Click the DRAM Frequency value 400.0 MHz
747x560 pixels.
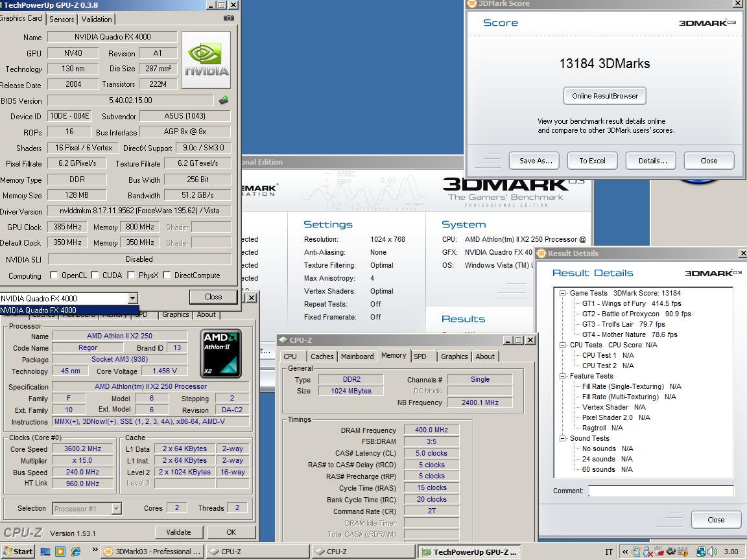pyautogui.click(x=432, y=430)
